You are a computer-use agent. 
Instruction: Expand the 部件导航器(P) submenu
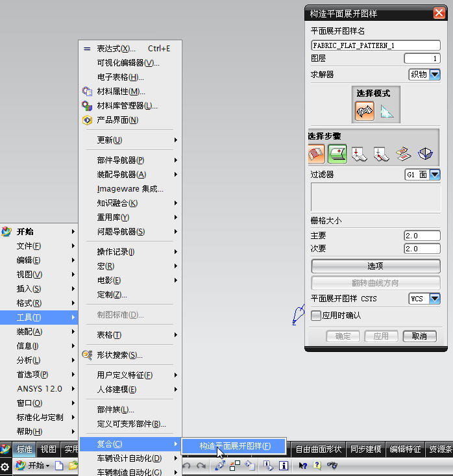click(130, 160)
